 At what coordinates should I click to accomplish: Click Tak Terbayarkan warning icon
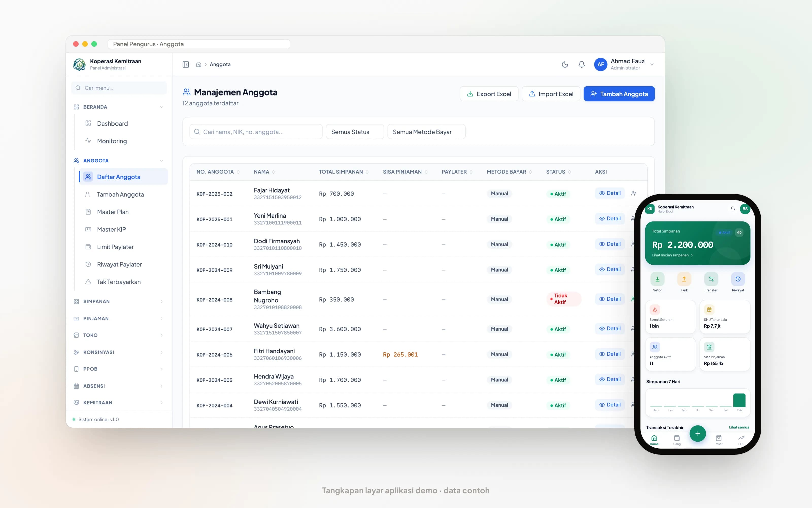coord(88,282)
